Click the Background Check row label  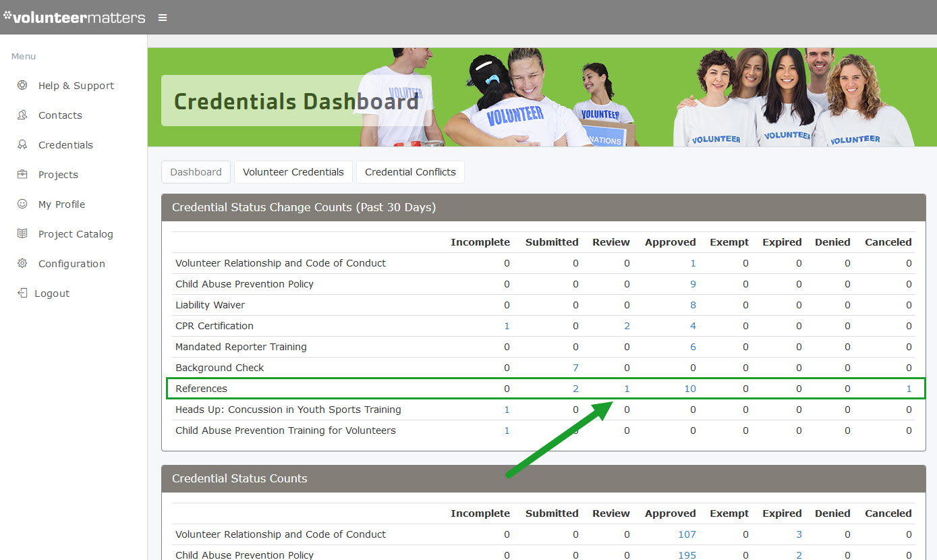[x=219, y=368]
